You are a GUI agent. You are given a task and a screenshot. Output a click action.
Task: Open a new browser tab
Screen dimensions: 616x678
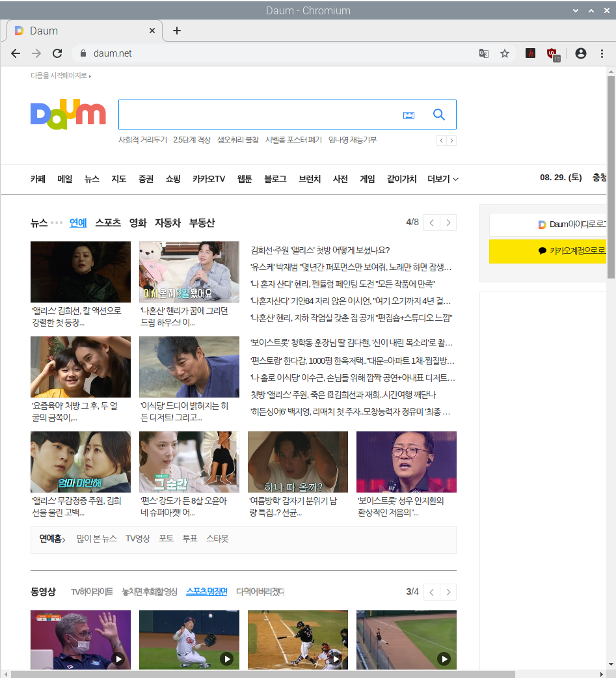click(x=177, y=31)
